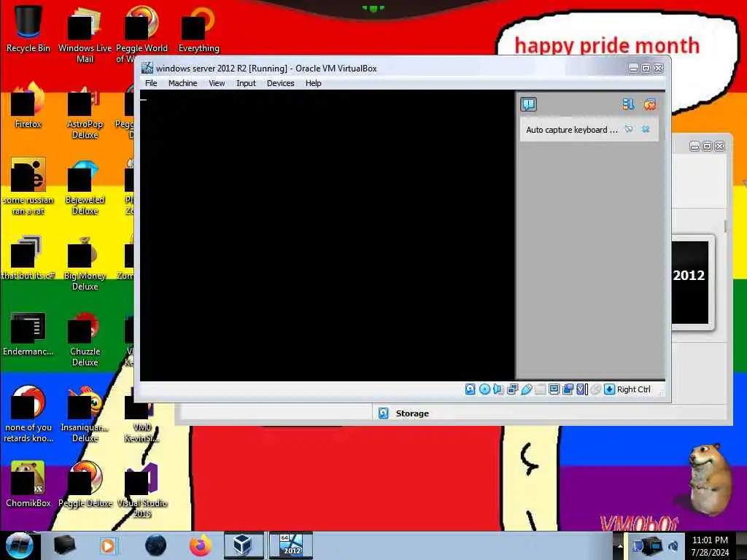
Task: Maximize the background VirtualBox Manager window
Action: [708, 146]
